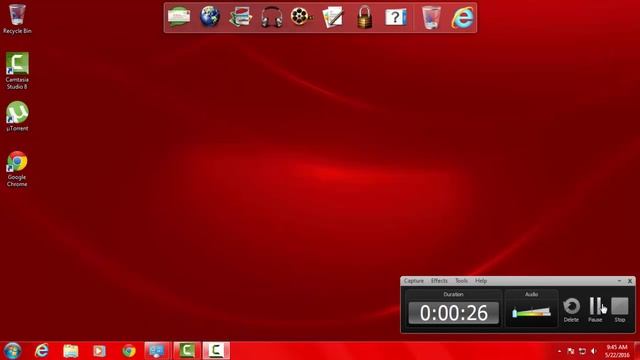Open the Effects menu in the recorder
The image size is (640, 360).
click(439, 281)
